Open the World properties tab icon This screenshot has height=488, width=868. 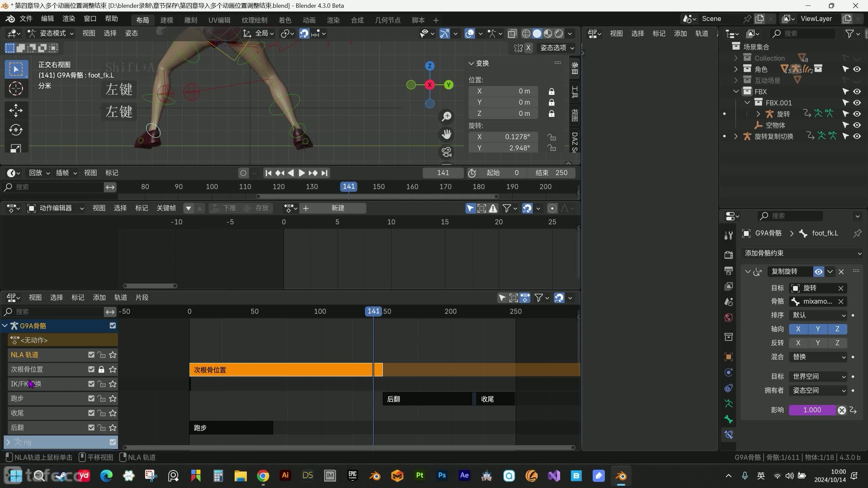(729, 318)
